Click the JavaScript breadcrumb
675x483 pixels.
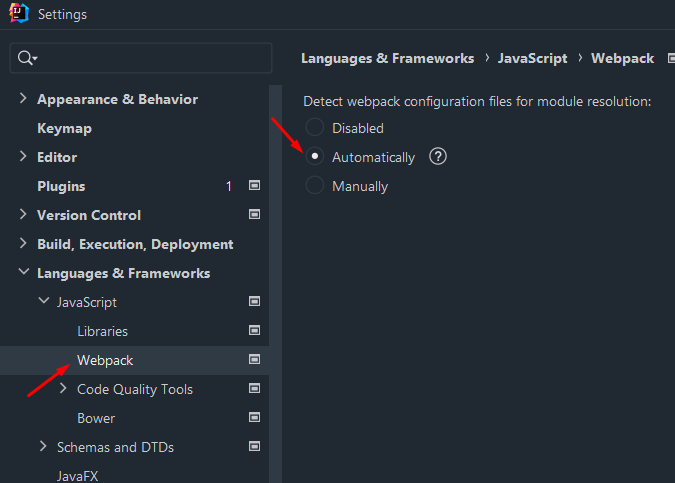coord(533,58)
